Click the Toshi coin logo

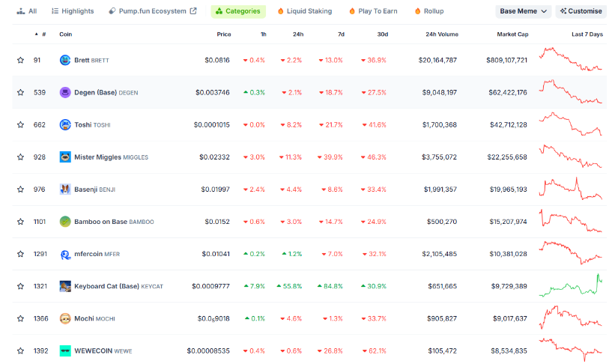(x=65, y=125)
